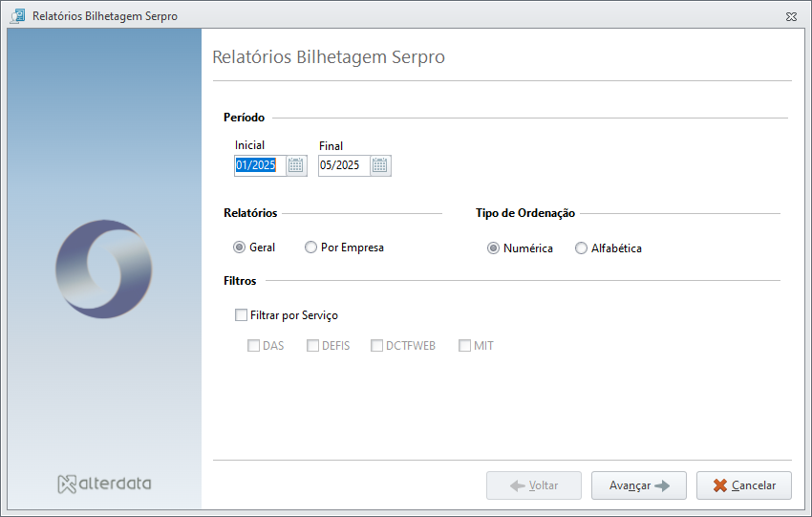Focus the Final date field 05/2025

pos(344,165)
